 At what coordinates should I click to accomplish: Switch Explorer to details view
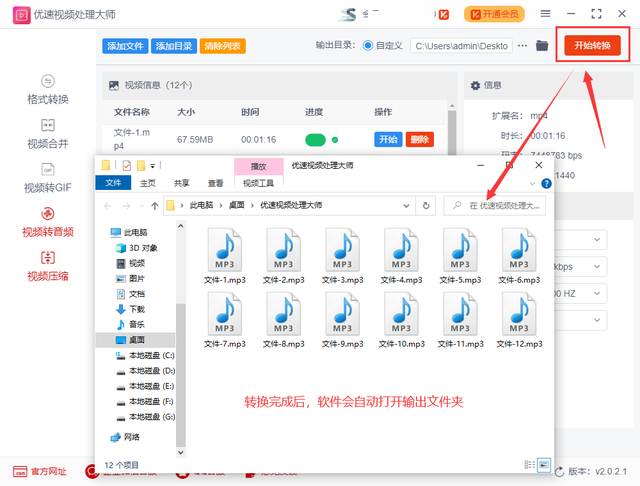click(x=529, y=464)
